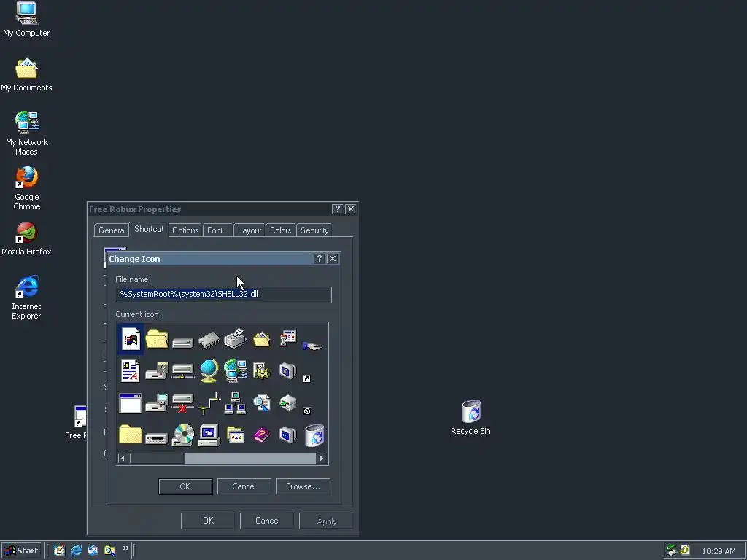The width and height of the screenshot is (747, 560).
Task: Pick the three networked computers icon
Action: tap(236, 403)
